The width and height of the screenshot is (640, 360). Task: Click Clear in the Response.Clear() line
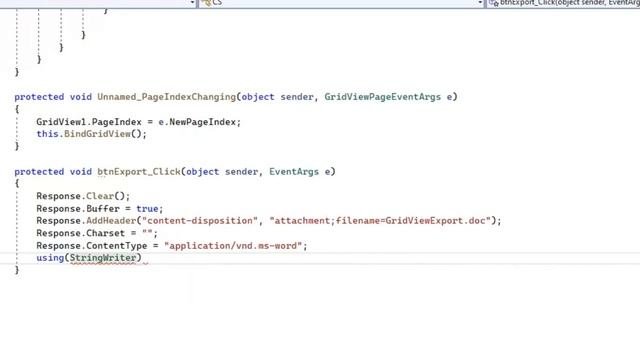[x=100, y=196]
